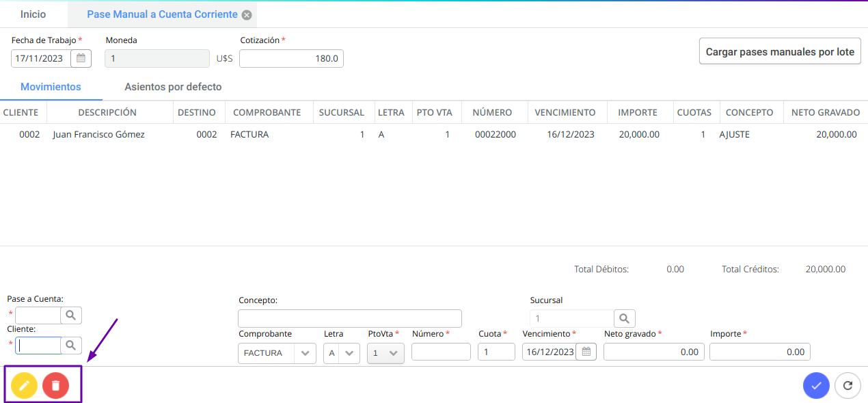Click the Total Débitos value 0.00
The height and width of the screenshot is (403, 868).
point(675,270)
